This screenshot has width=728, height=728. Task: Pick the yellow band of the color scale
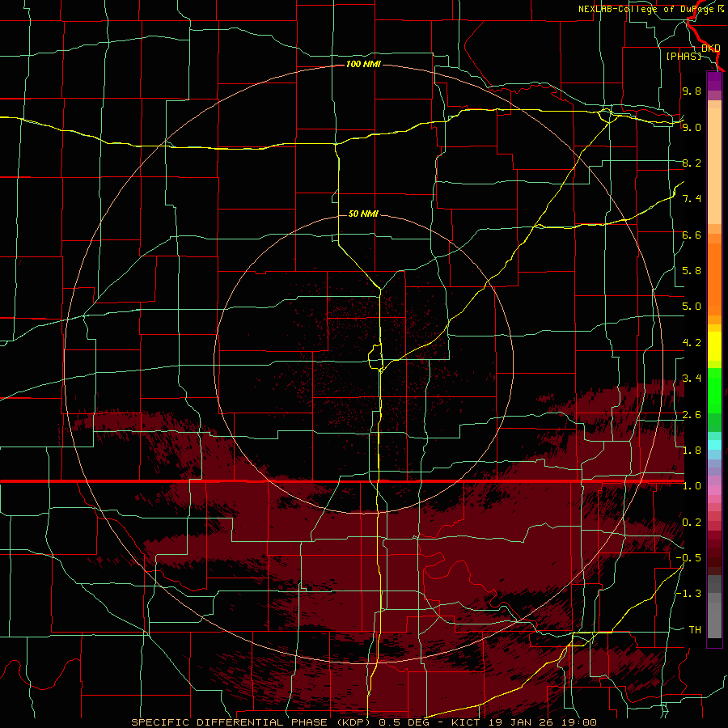coord(714,346)
